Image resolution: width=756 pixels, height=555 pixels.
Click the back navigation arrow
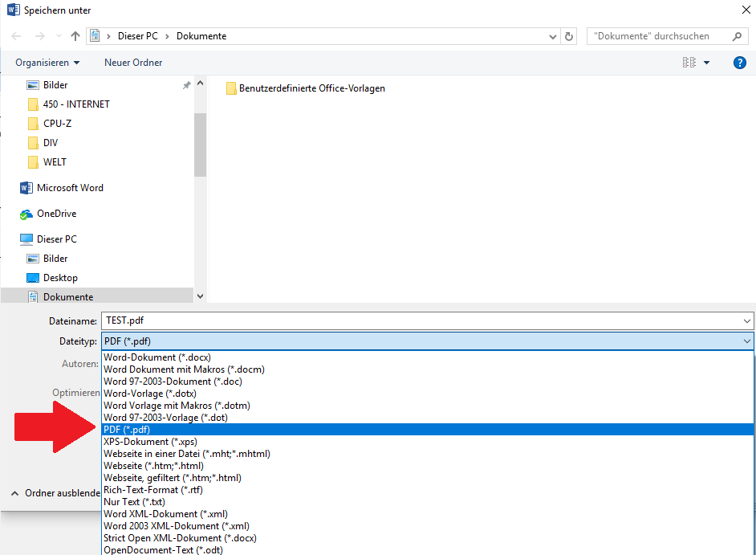point(16,36)
